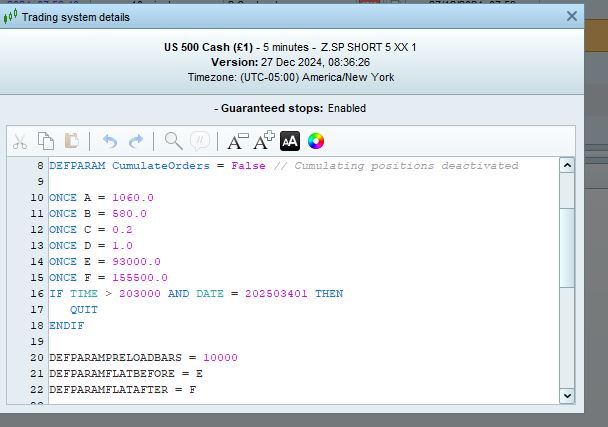
Task: Open the color wheel syntax colors
Action: [x=316, y=141]
